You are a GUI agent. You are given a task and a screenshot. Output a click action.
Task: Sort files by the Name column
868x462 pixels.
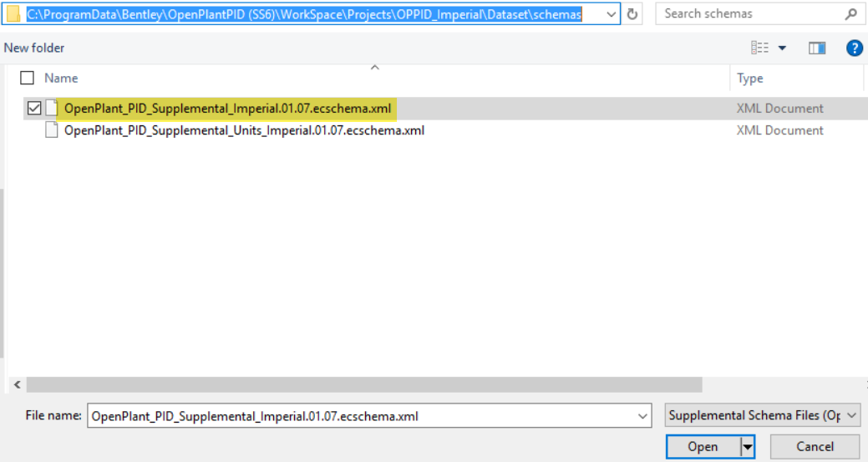61,78
